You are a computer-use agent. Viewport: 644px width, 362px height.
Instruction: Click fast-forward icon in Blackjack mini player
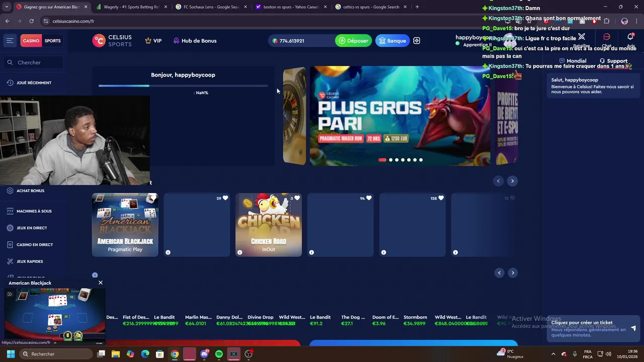(x=10, y=294)
